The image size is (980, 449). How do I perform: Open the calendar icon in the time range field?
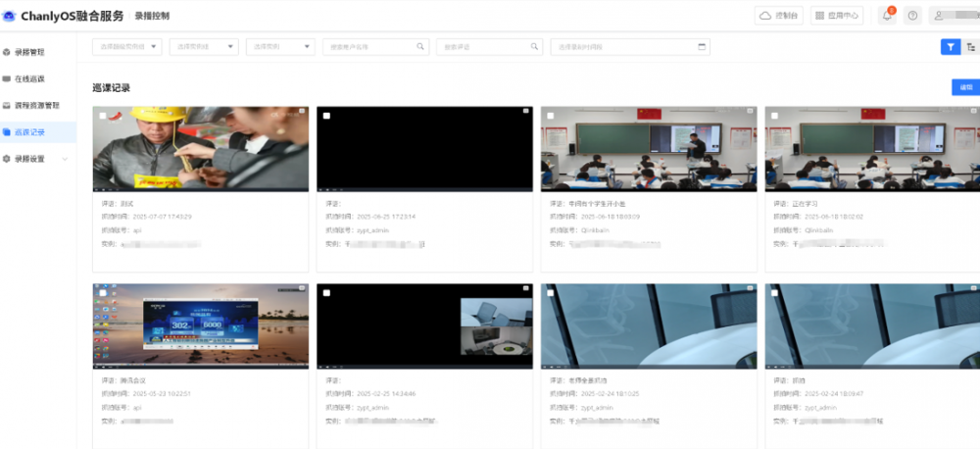(x=702, y=46)
